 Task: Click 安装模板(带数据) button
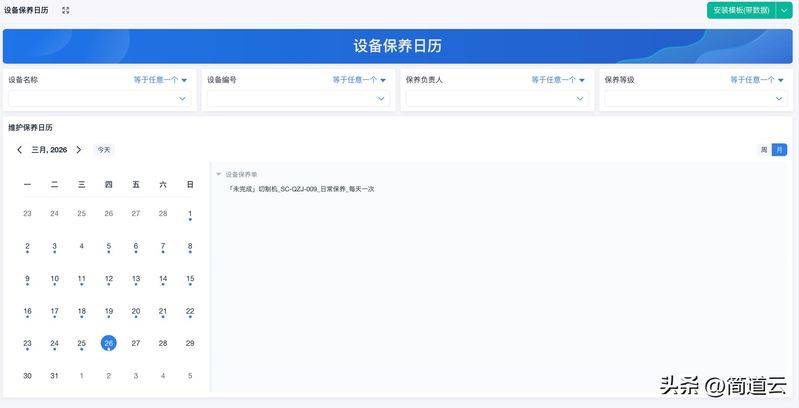coord(740,10)
